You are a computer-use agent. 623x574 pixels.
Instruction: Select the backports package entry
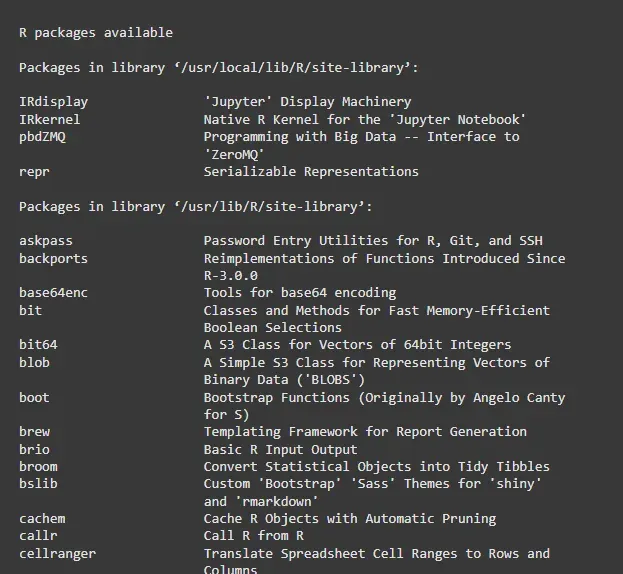53,258
